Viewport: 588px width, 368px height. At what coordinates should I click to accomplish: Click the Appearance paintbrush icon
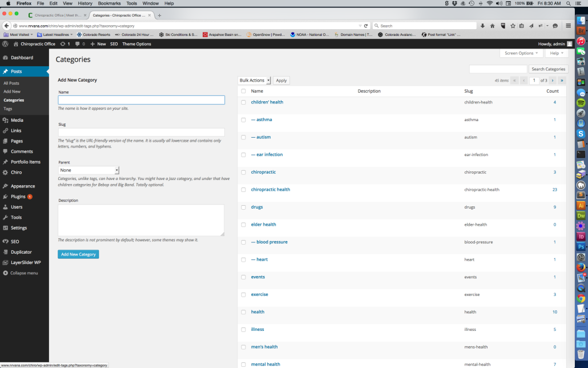pos(5,186)
